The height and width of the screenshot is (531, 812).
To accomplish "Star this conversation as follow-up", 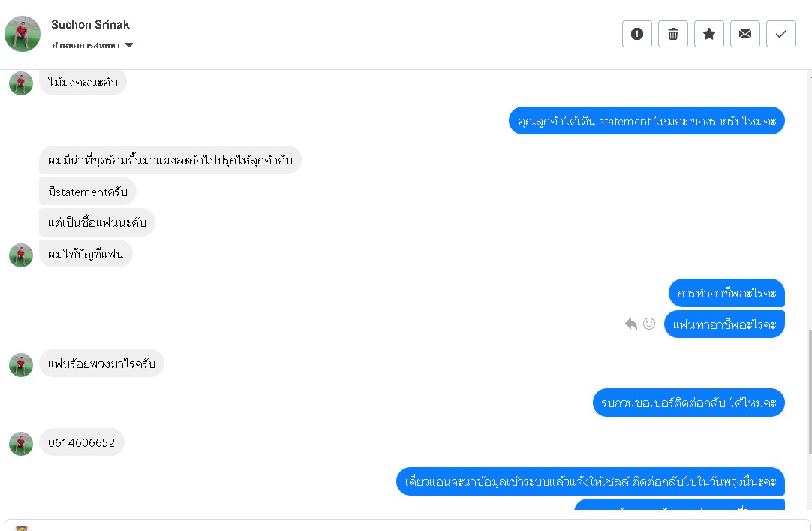I will (x=709, y=34).
